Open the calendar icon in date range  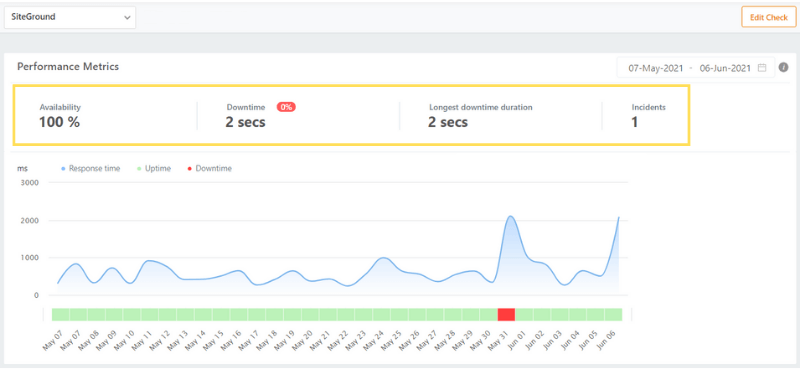click(762, 68)
